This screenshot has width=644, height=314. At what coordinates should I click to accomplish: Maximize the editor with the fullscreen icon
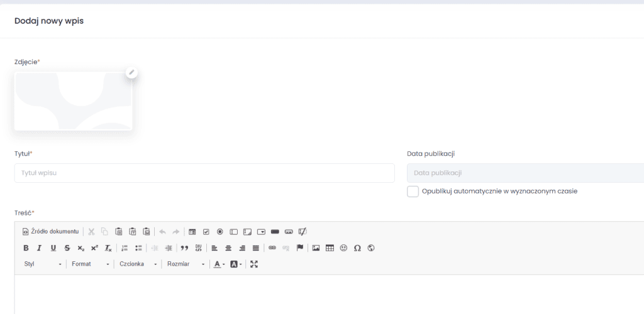(x=254, y=264)
